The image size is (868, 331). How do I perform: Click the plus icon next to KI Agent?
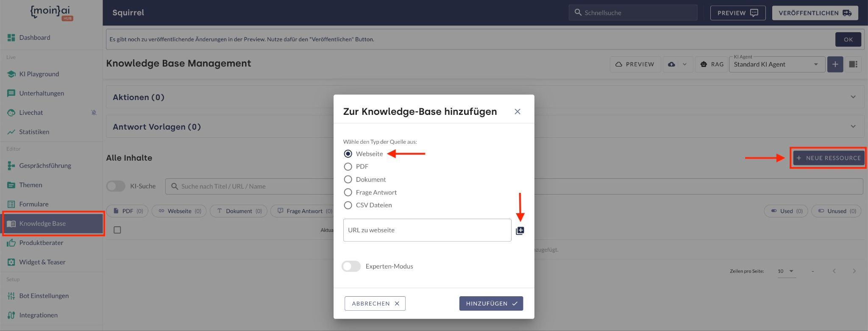pyautogui.click(x=835, y=64)
